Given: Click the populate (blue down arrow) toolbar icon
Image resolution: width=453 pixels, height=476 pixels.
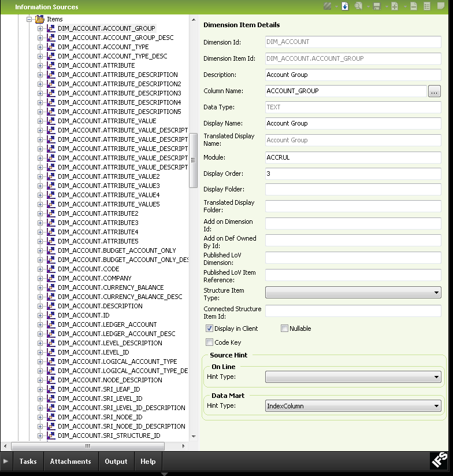Looking at the screenshot, I should (x=345, y=6).
